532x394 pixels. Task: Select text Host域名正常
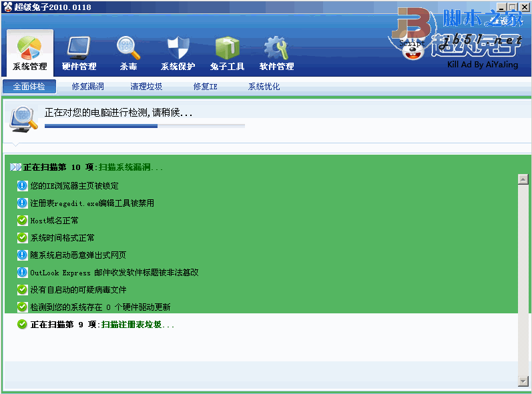pyautogui.click(x=54, y=221)
